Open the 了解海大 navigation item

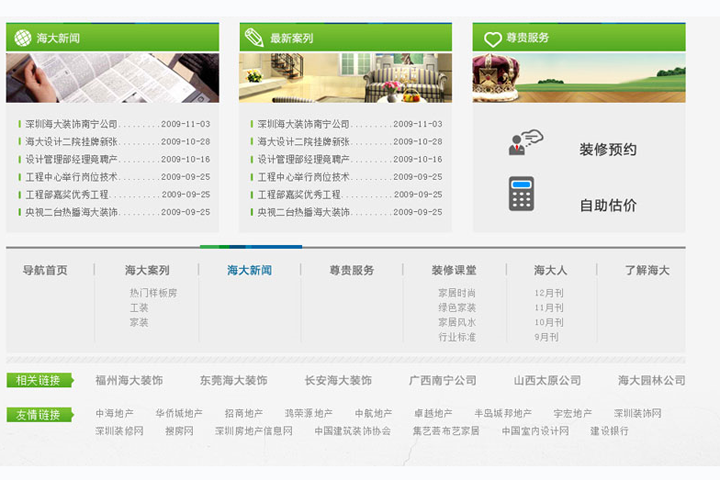click(647, 270)
